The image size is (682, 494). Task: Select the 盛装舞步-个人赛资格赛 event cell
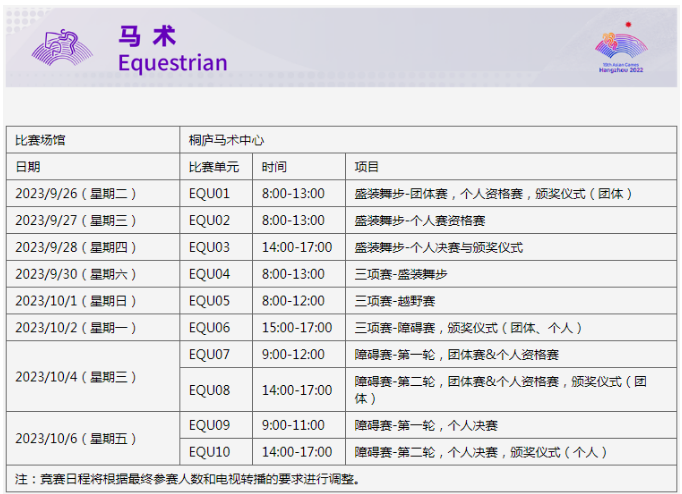tap(420, 220)
